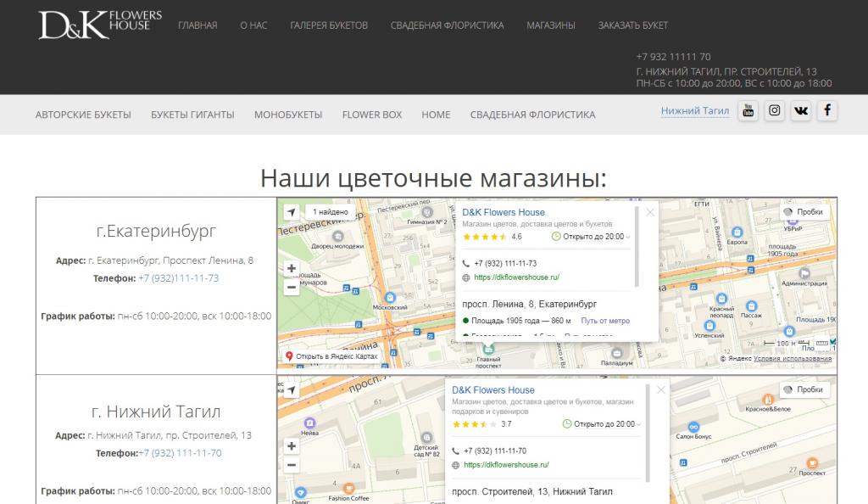
Task: Click the header phone +7 932 11111 70
Action: pyautogui.click(x=673, y=57)
